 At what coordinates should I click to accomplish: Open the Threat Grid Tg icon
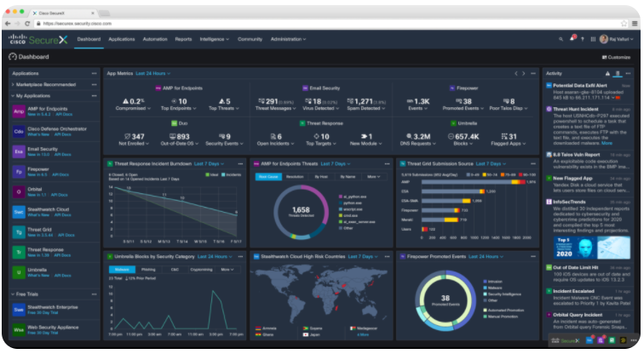[19, 232]
